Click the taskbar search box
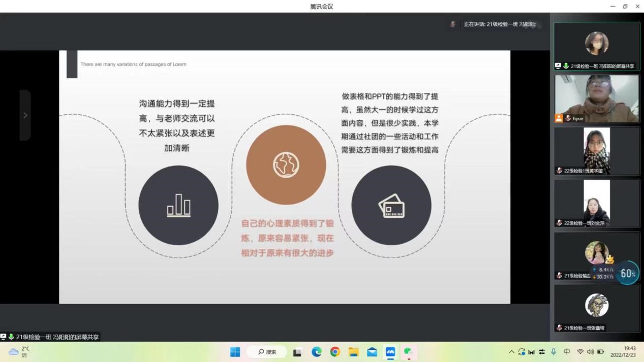 pos(267,352)
